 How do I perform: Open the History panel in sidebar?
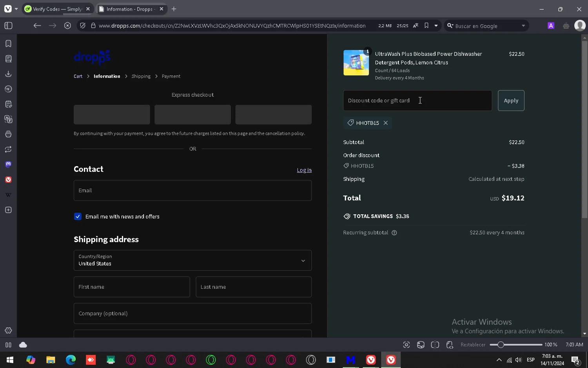8,89
